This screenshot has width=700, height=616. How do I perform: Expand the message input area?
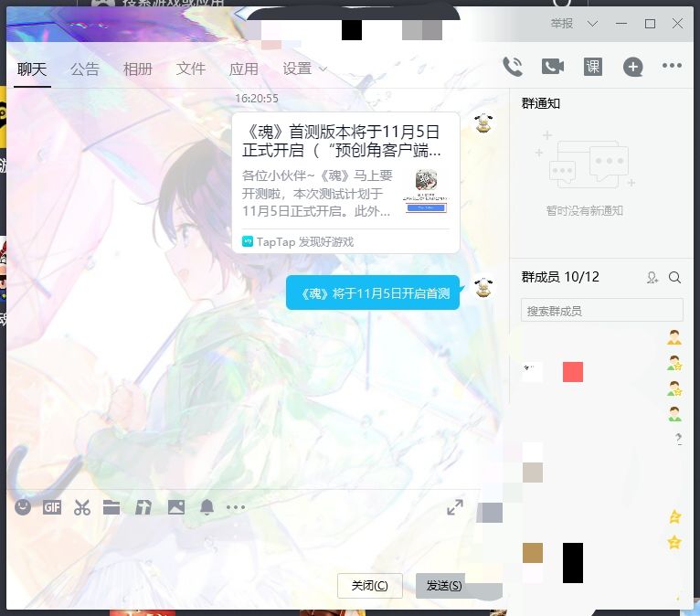[x=455, y=507]
